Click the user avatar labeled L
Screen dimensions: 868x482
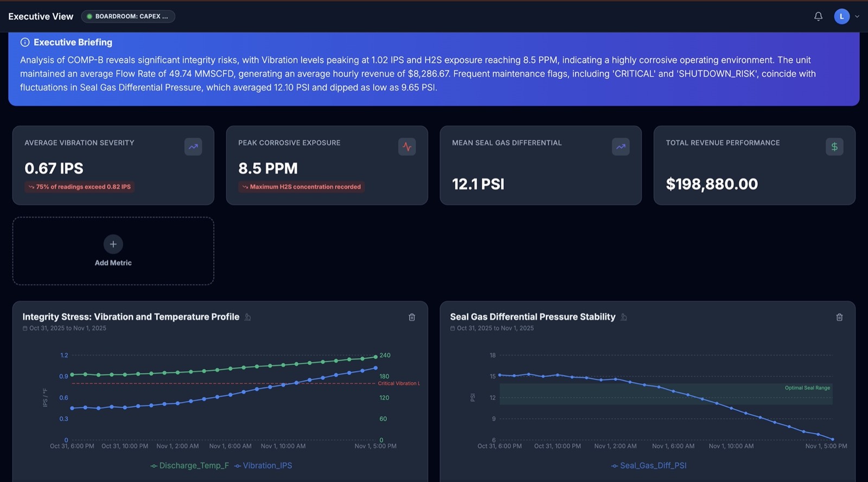point(841,16)
